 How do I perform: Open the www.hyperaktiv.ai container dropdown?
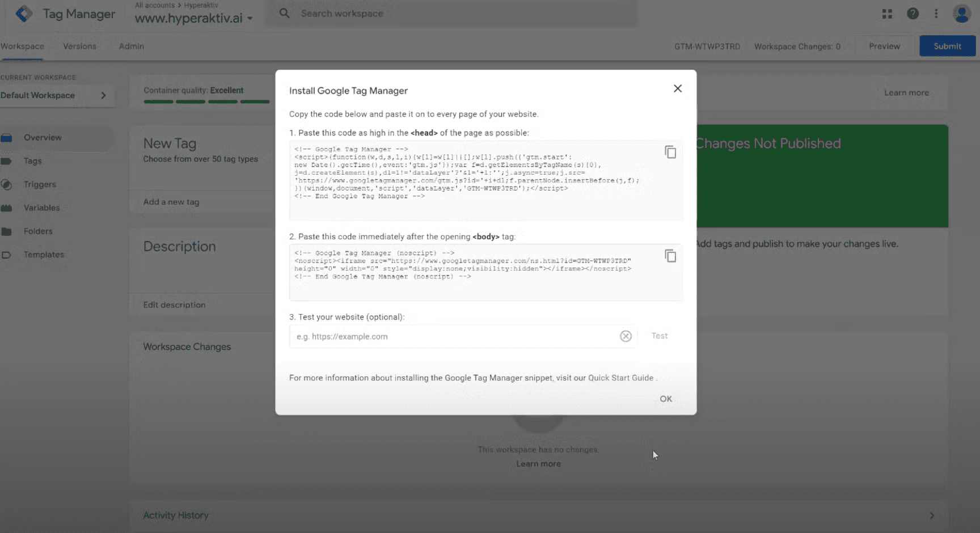pos(193,18)
